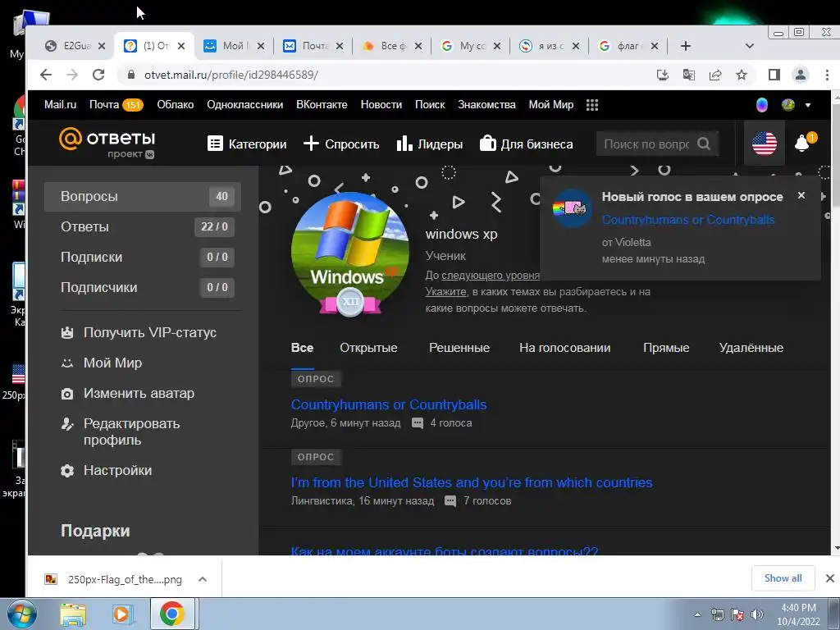
Task: Click the install app icon in address bar
Action: 663,75
